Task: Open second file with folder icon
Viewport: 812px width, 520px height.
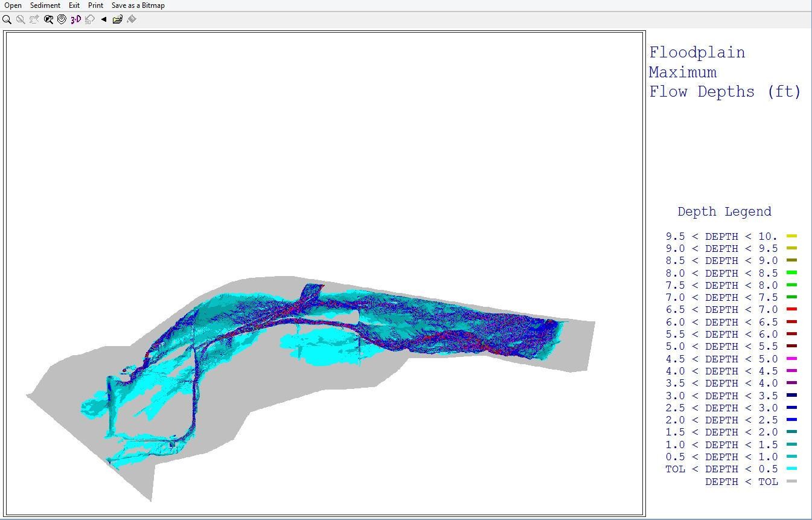Action: click(x=118, y=19)
